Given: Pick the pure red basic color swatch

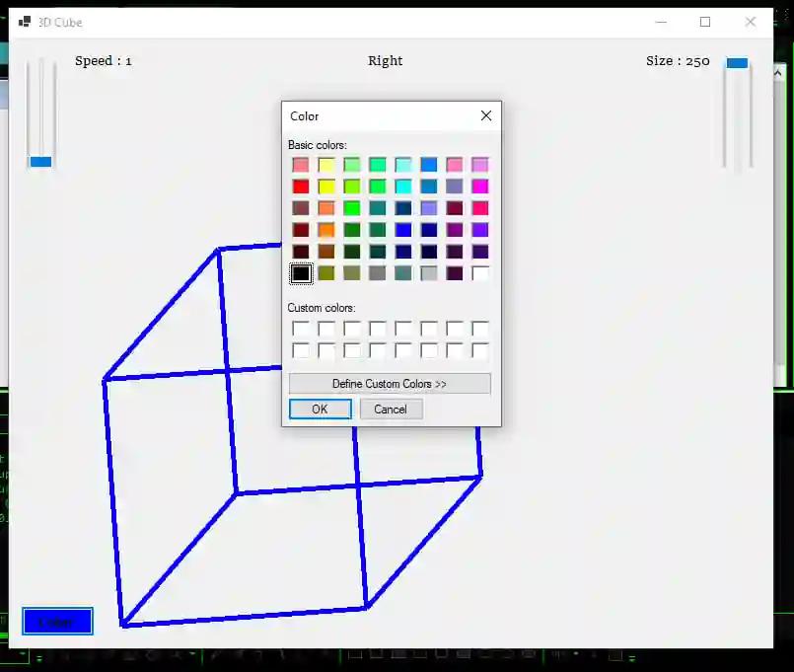Looking at the screenshot, I should (x=301, y=187).
